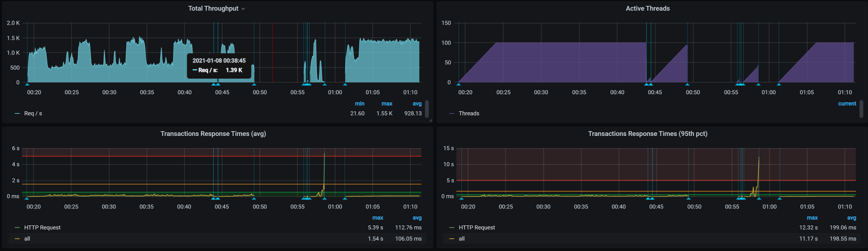
Task: Sort avg response times legend by max
Action: (377, 218)
